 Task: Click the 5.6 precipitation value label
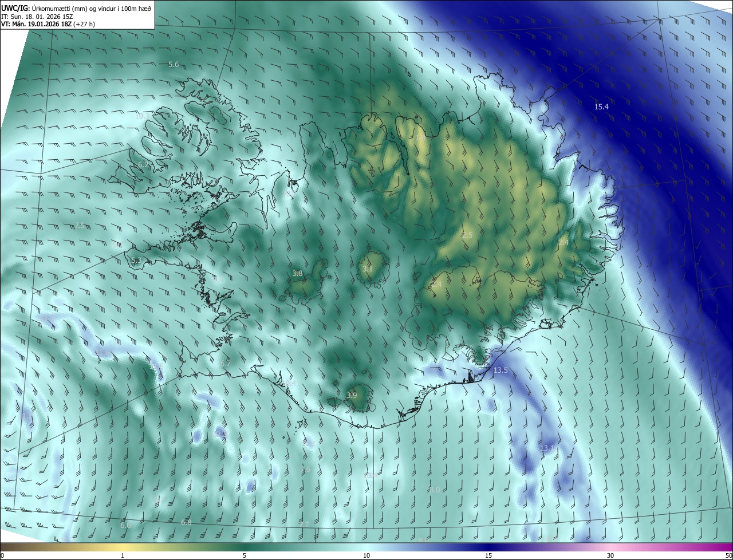pyautogui.click(x=174, y=65)
